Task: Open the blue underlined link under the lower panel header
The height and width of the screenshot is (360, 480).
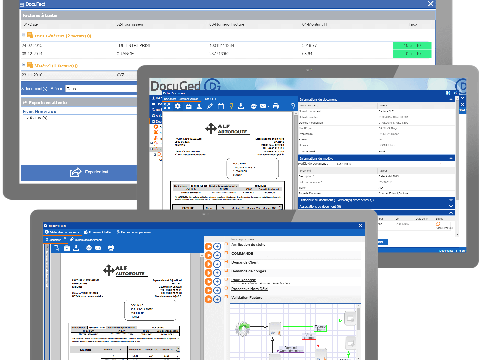Action: click(x=39, y=112)
